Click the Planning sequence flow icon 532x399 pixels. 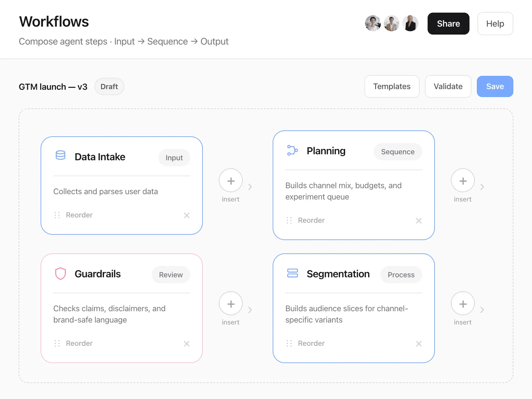[293, 150]
